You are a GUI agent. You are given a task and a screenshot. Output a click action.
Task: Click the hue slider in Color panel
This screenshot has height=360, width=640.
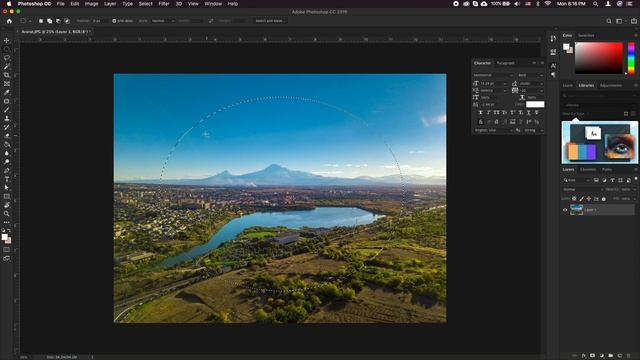point(631,58)
